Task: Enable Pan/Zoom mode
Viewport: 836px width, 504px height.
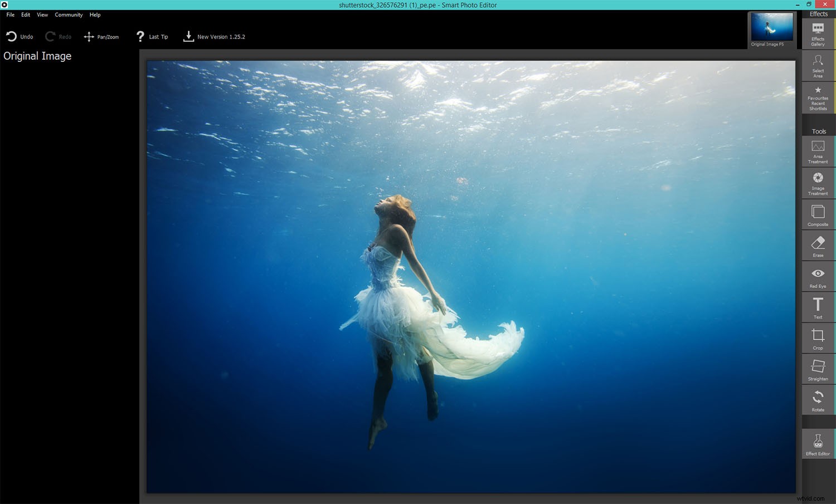Action: 101,36
